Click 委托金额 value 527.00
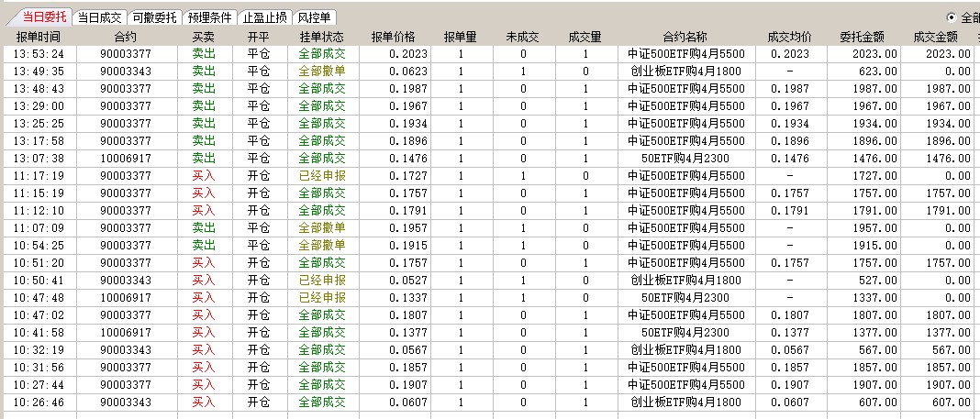980x419 pixels. coord(879,281)
